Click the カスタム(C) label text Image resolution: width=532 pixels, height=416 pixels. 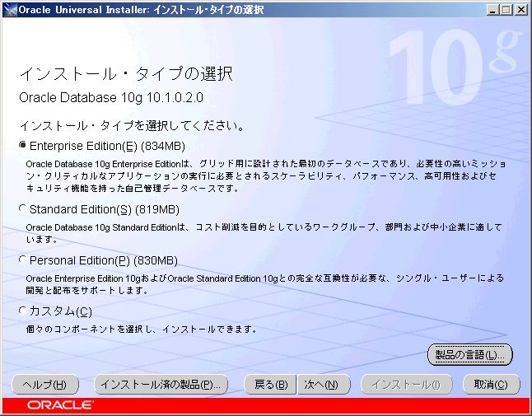click(60, 311)
